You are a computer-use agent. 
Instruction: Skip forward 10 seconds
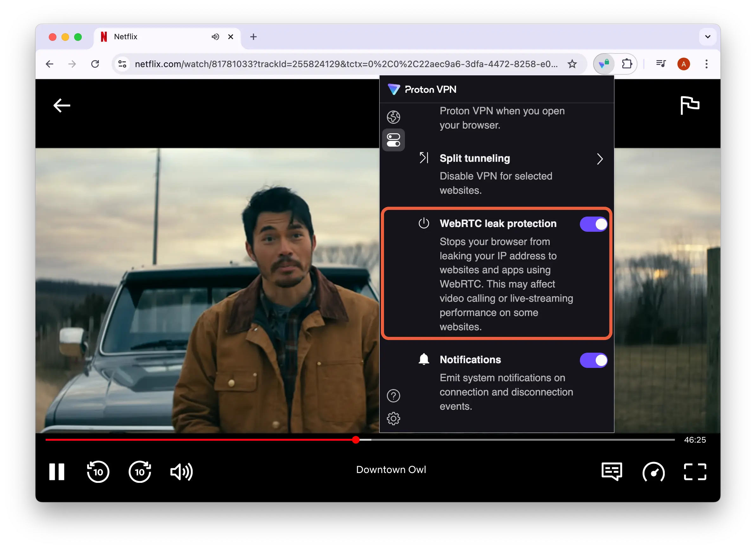click(140, 472)
